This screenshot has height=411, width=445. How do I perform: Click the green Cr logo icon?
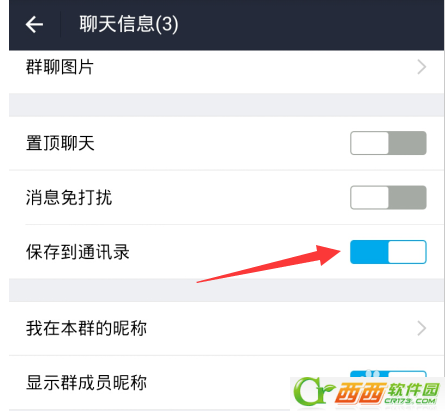[313, 391]
